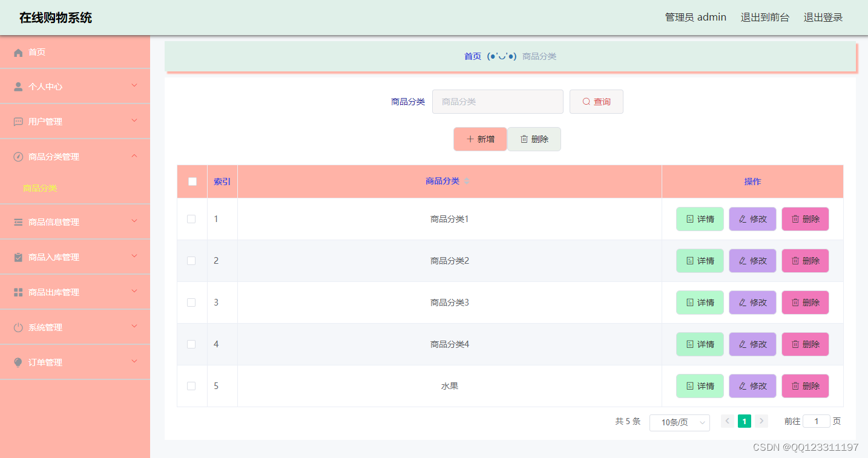Click the power icon for 系统管理
Screen dimensions: 868x458
18,327
